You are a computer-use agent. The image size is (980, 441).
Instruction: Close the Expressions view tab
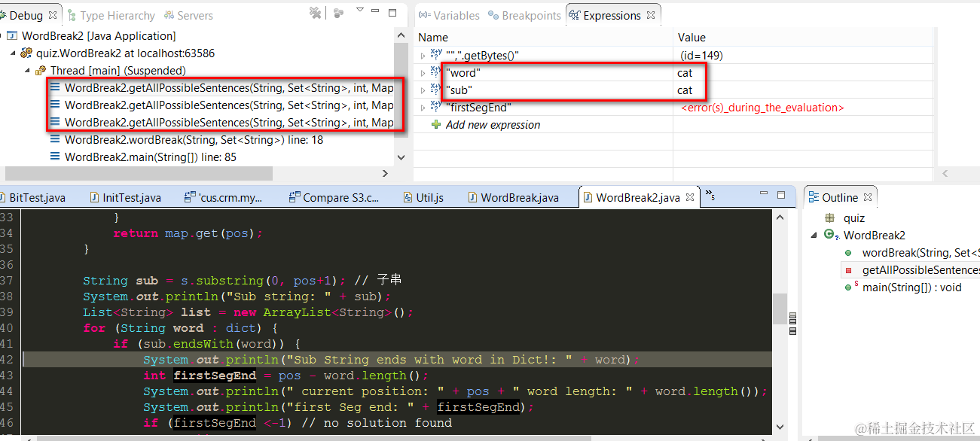point(651,15)
